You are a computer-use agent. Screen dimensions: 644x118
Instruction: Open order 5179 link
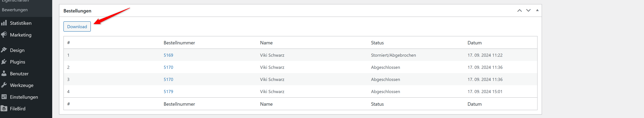pyautogui.click(x=168, y=92)
